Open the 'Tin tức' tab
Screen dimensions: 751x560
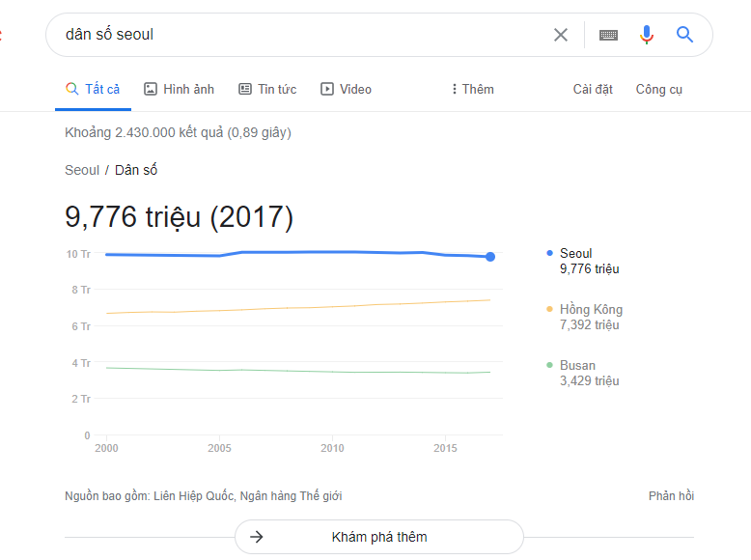[x=267, y=89]
